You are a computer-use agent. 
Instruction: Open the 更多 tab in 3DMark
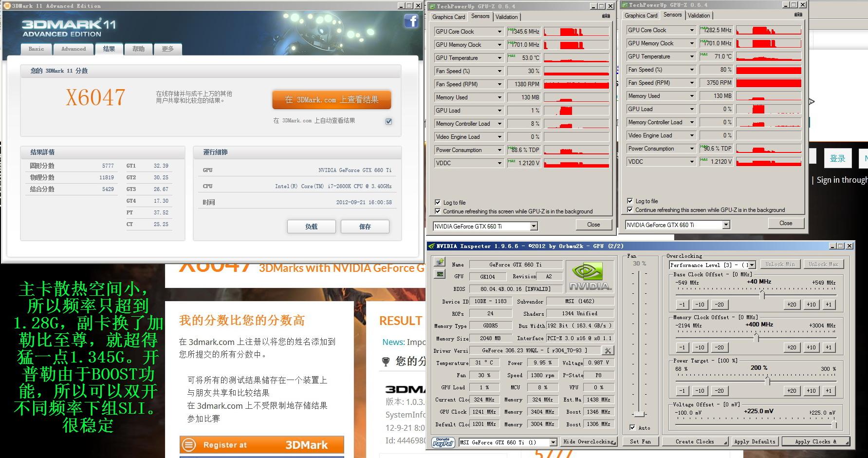[x=168, y=49]
